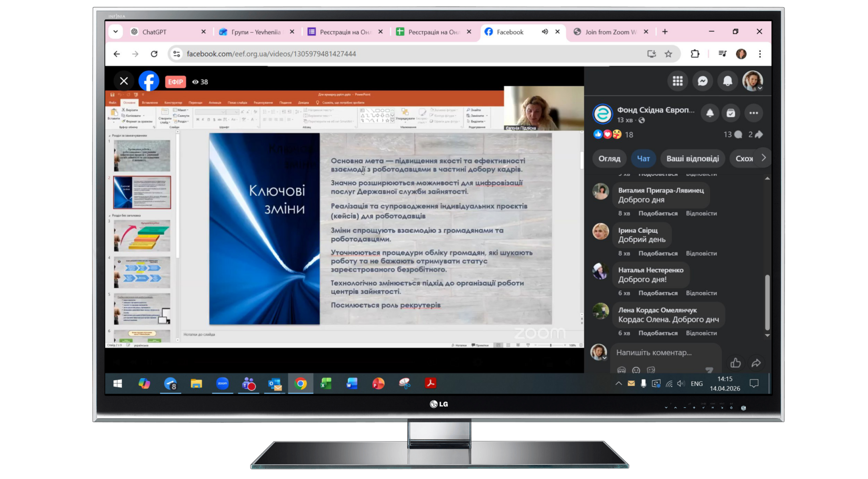Image resolution: width=868 pixels, height=479 pixels.
Task: Click the chat panel vertical scrollbar
Action: [x=767, y=302]
